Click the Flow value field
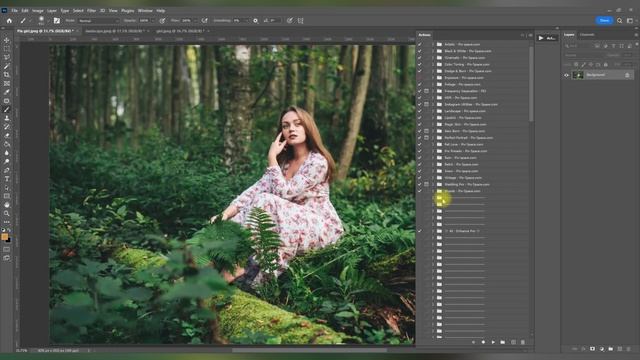Screen dimensions: 640x360 coord(187,20)
